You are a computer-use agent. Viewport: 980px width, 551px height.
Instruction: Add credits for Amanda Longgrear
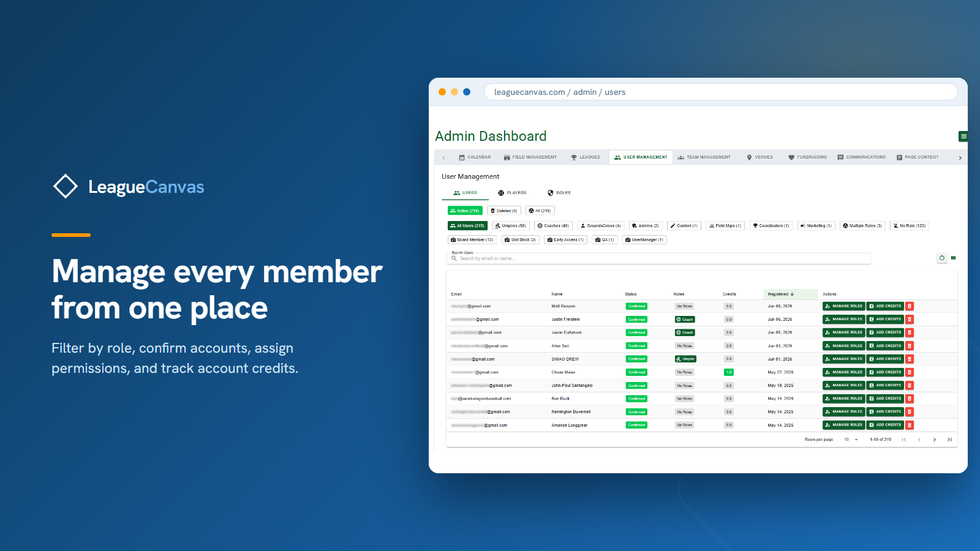(886, 425)
